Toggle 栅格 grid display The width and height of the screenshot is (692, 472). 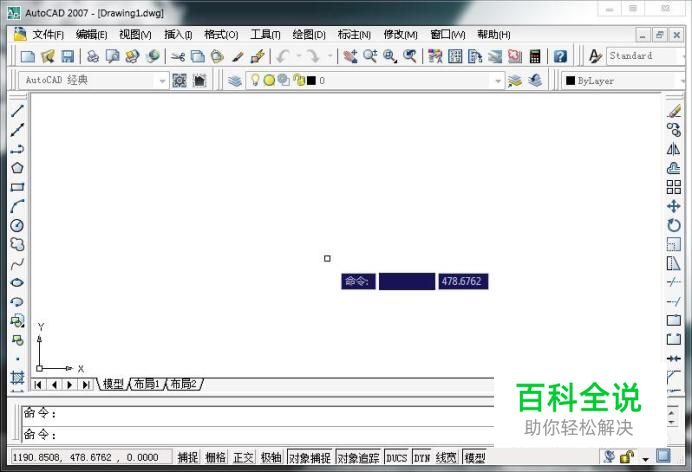tap(215, 457)
